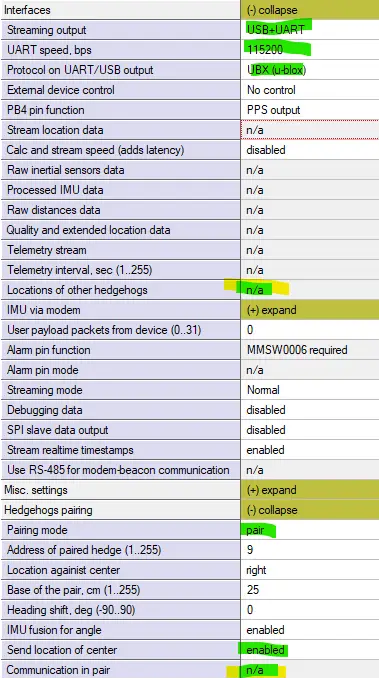Select the 'Streaming mode' row label
This screenshot has height=679, width=379.
click(x=45, y=390)
